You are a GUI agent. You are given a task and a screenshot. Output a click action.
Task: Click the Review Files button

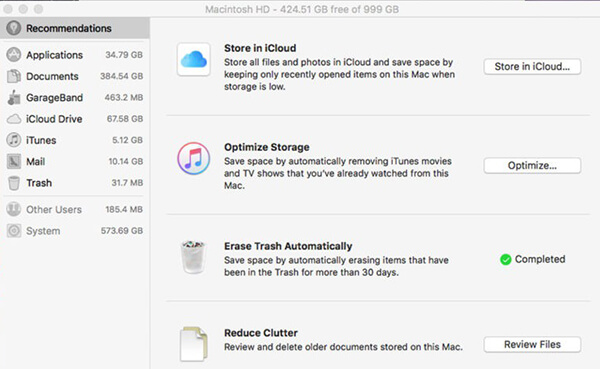coord(532,345)
